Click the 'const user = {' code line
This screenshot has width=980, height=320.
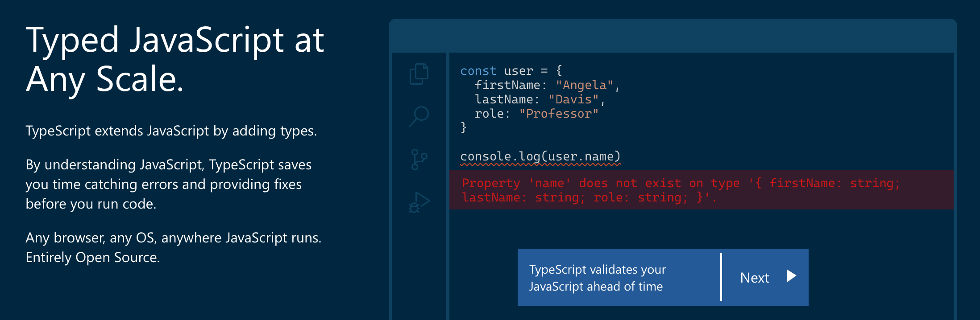[x=511, y=71]
